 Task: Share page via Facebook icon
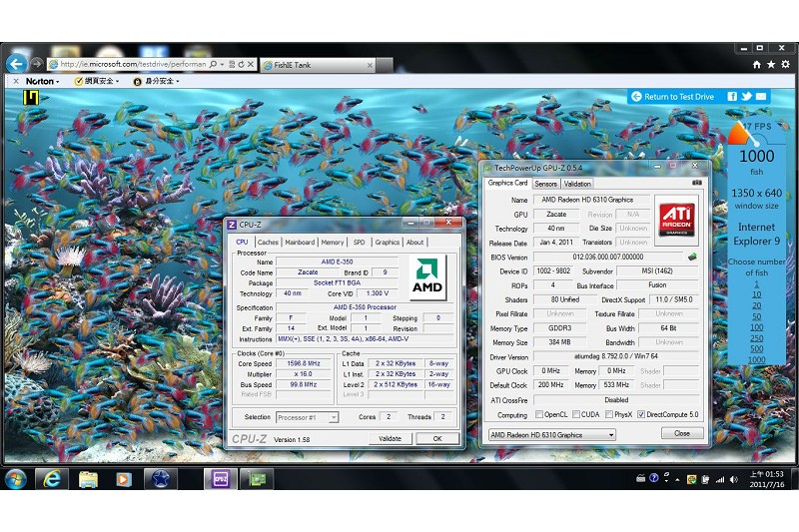click(x=732, y=96)
